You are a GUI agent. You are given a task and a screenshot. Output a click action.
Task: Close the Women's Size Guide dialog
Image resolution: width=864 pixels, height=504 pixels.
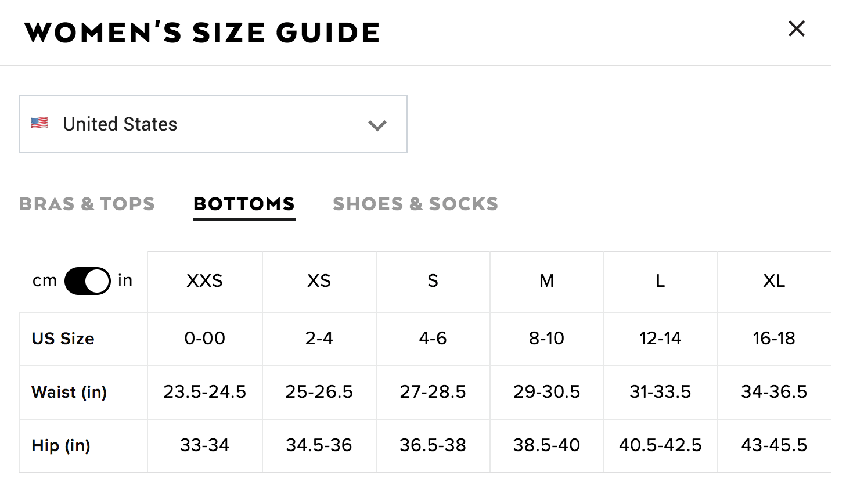(796, 28)
